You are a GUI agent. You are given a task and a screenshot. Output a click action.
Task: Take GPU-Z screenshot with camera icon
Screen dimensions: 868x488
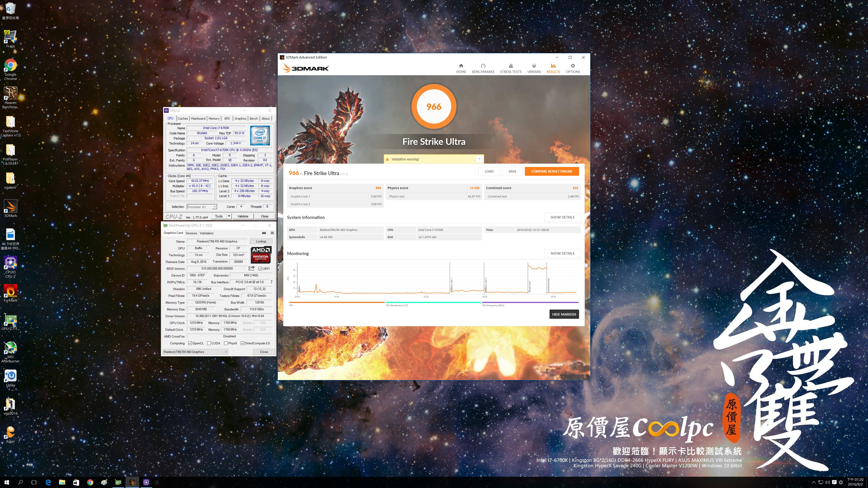264,233
